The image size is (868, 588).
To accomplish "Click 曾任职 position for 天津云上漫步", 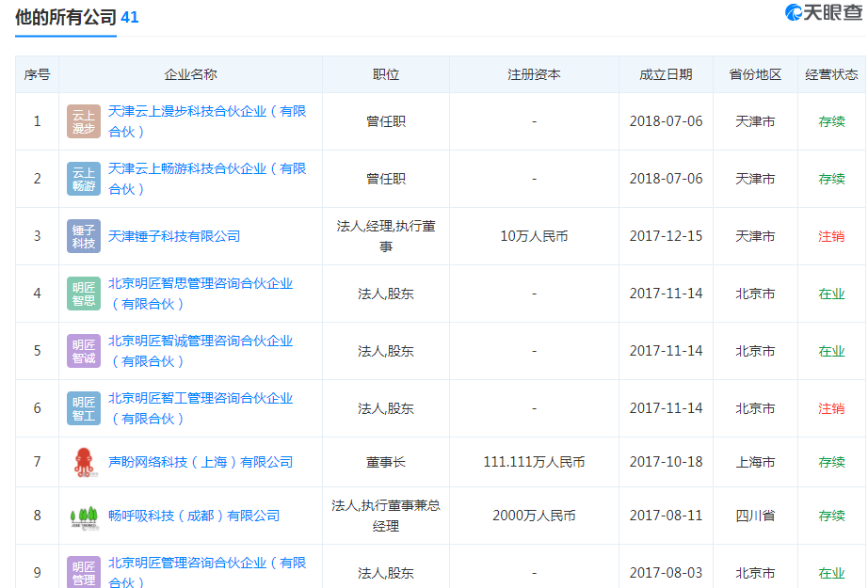I will 386,121.
